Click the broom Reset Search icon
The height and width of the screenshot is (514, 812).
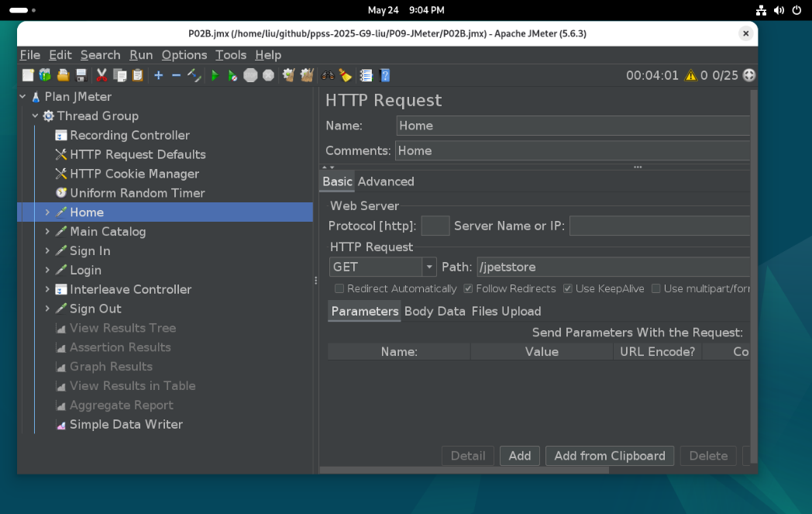pos(346,75)
